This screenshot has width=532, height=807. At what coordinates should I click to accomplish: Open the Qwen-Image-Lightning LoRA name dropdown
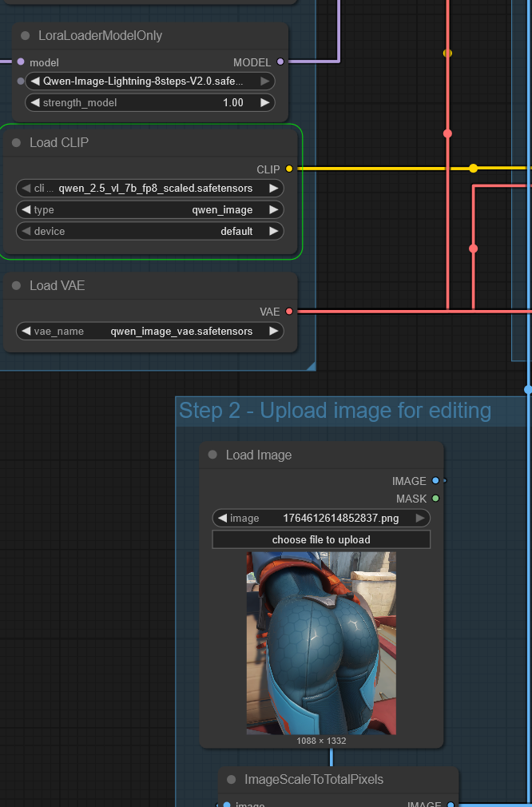(149, 81)
